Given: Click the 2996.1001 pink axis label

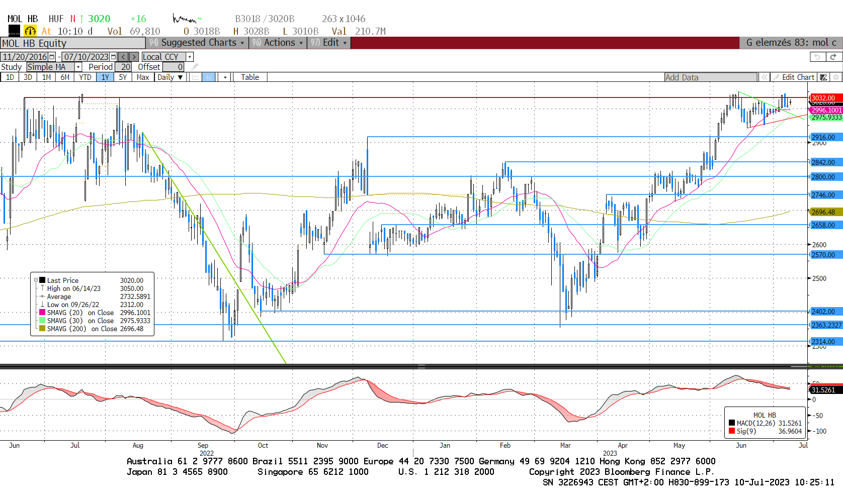Looking at the screenshot, I should (x=826, y=110).
